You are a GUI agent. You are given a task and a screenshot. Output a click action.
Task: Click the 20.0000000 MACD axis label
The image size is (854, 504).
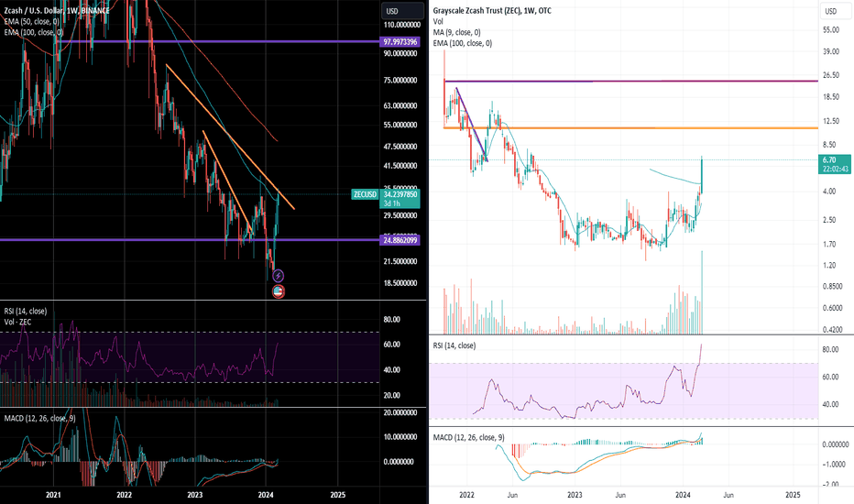click(402, 413)
